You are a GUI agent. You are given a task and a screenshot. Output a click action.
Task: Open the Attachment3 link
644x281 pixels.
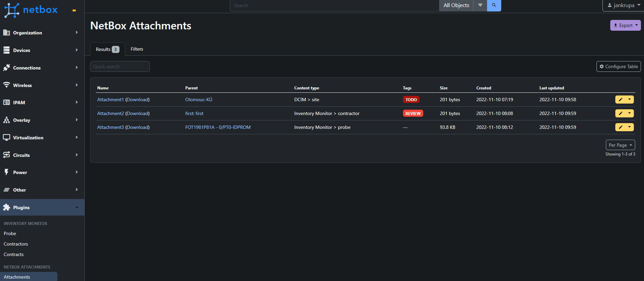pyautogui.click(x=110, y=127)
